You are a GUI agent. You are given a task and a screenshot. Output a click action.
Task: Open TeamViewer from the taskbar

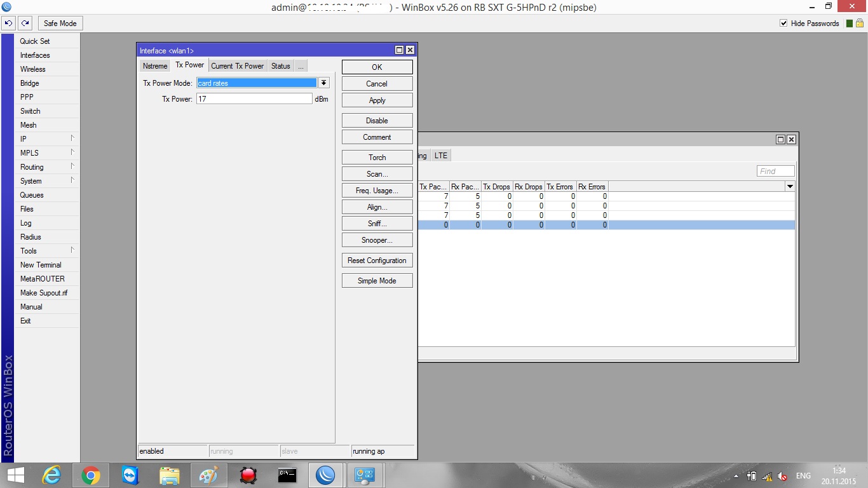click(130, 475)
